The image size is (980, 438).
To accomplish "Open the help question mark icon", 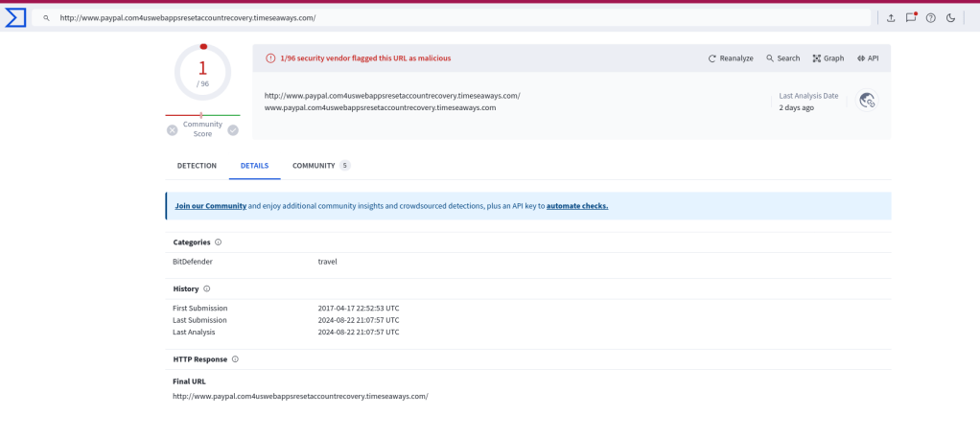I will (x=930, y=18).
